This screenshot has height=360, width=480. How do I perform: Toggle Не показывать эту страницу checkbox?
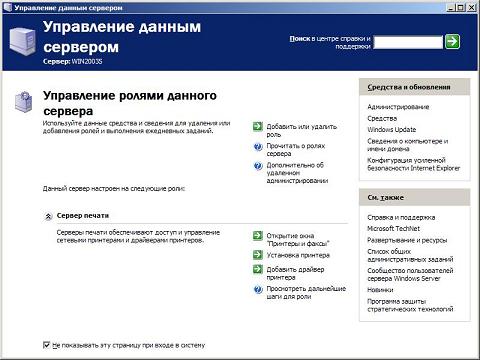pyautogui.click(x=47, y=345)
